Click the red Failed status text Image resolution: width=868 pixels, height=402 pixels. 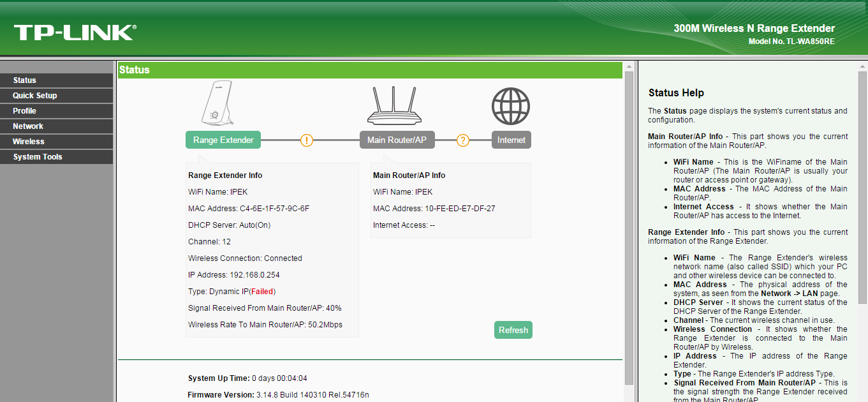262,292
